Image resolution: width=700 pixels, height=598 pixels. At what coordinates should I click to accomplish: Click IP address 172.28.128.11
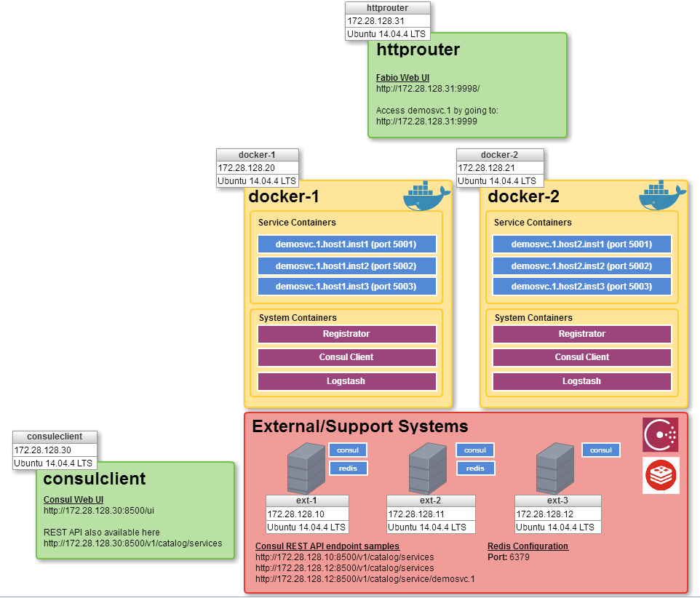tap(416, 514)
